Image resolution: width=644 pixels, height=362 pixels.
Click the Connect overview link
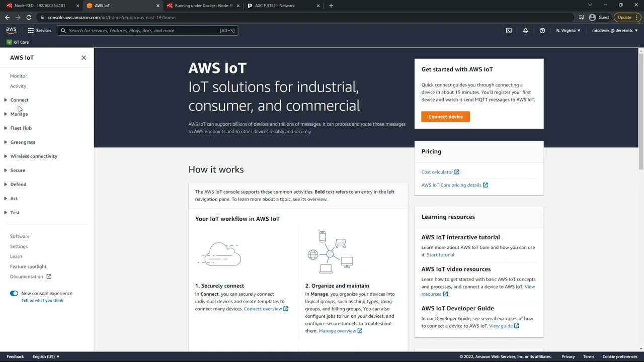click(266, 309)
